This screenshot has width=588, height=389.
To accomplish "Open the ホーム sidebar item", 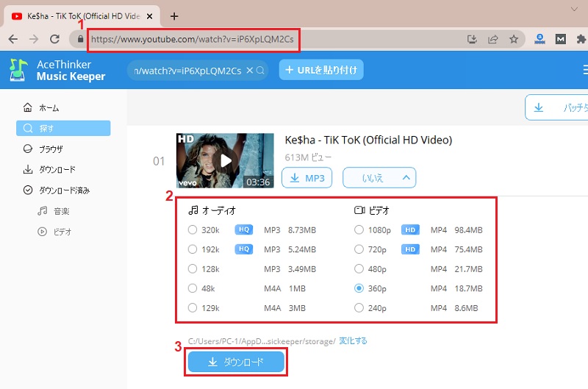I will pos(49,107).
